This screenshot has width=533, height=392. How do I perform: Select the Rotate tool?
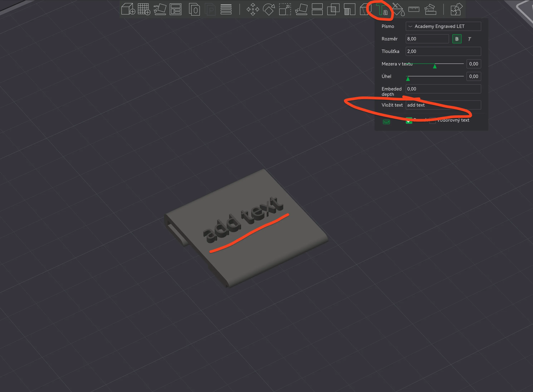(269, 9)
